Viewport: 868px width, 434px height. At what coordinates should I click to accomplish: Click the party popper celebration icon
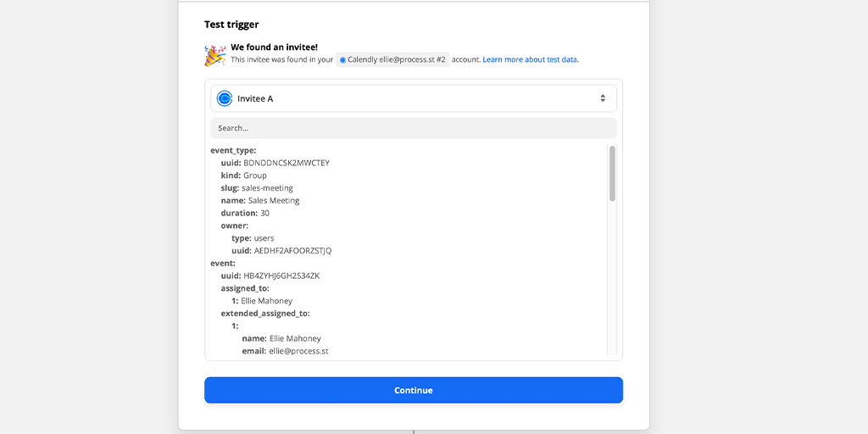point(214,55)
